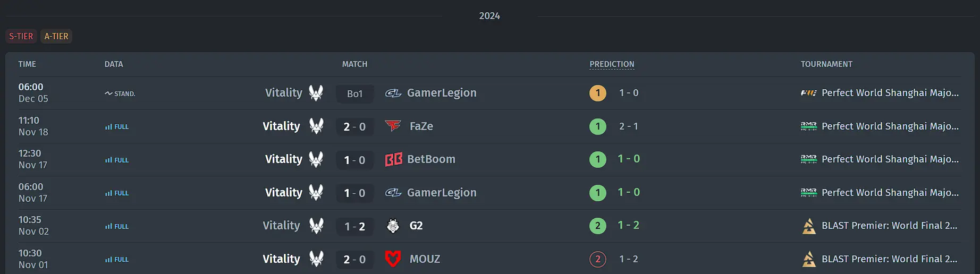980x274 pixels.
Task: Toggle the S-TIER filter tag
Action: pyautogui.click(x=21, y=36)
